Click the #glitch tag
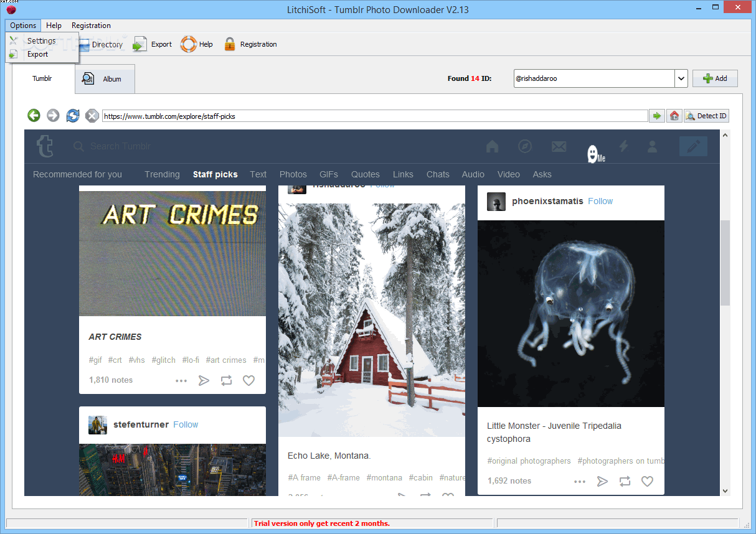The height and width of the screenshot is (534, 756). 163,360
